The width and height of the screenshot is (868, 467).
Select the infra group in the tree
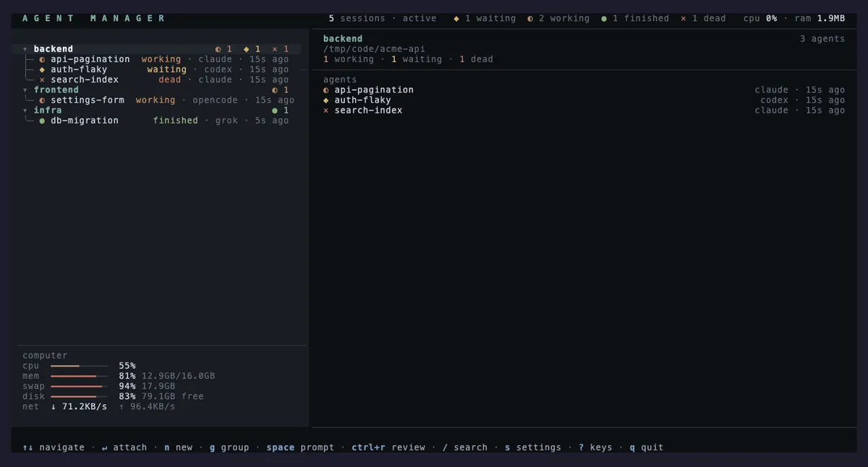click(x=156, y=110)
